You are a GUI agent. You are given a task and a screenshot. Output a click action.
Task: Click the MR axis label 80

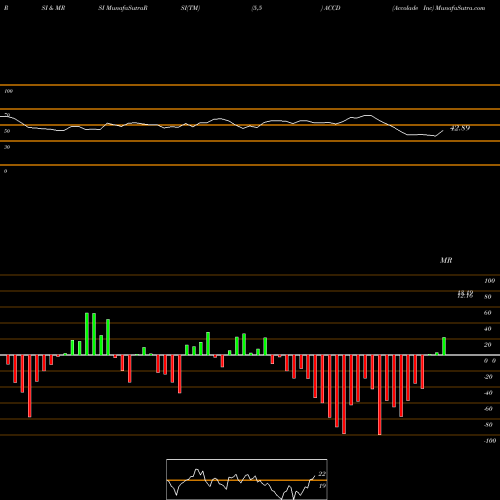488,297
